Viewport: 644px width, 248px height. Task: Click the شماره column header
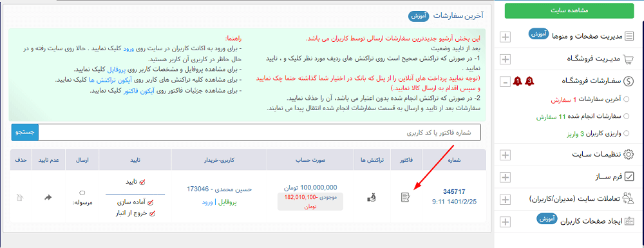(454, 160)
